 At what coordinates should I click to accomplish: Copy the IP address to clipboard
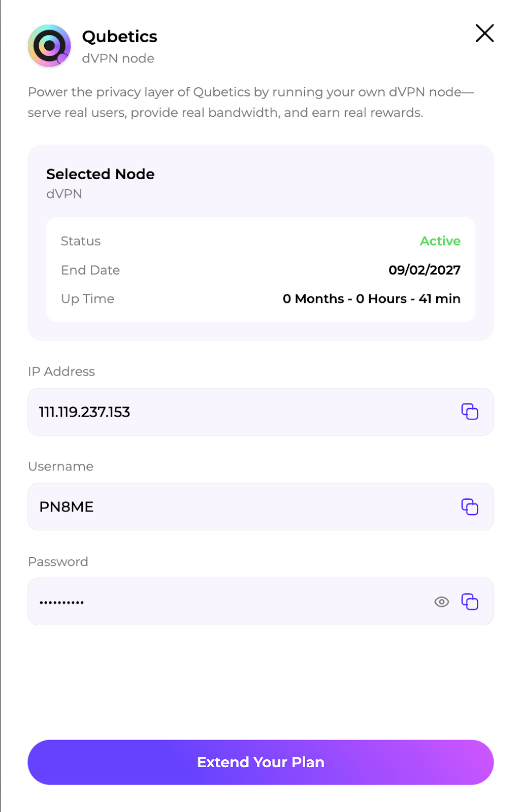(x=469, y=412)
